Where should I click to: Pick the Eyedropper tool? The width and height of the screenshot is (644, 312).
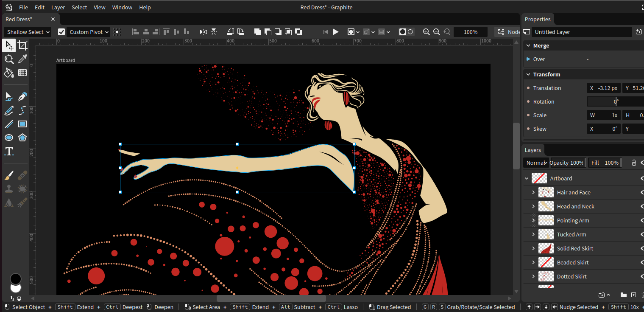tap(22, 59)
